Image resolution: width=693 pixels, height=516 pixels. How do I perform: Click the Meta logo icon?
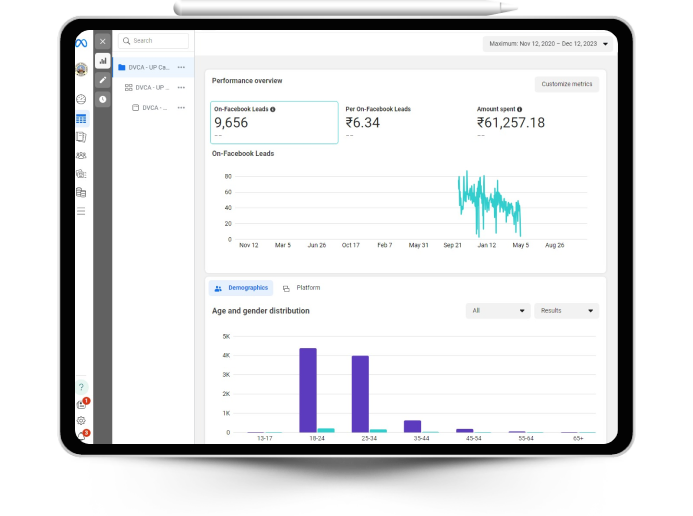(81, 43)
